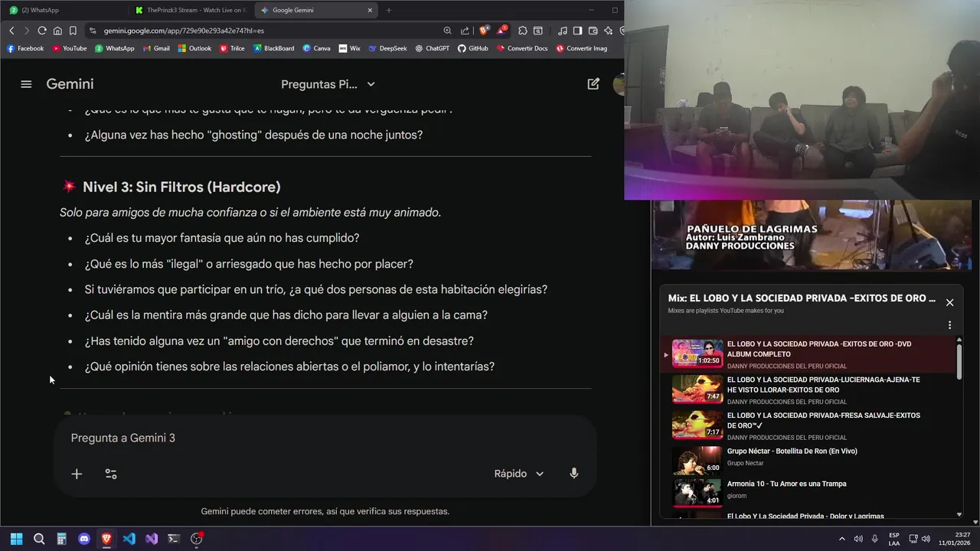Viewport: 980px width, 551px height.
Task: Open the Trilce bookmark
Action: coord(233,48)
